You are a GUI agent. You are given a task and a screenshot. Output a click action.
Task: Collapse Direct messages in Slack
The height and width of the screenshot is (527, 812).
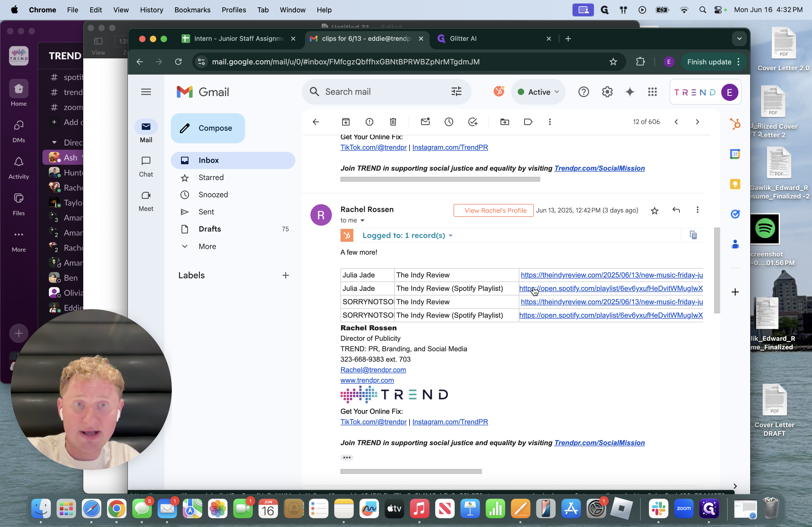coord(54,142)
